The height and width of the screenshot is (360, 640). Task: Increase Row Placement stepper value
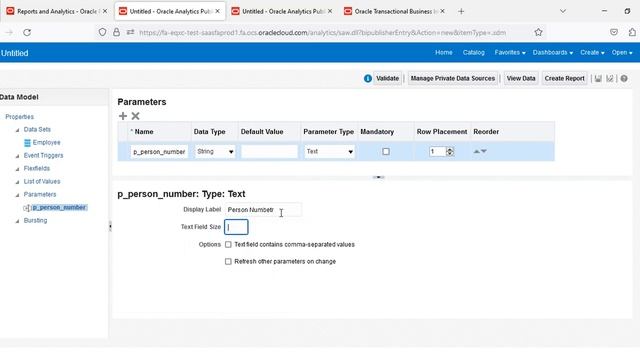pos(450,149)
